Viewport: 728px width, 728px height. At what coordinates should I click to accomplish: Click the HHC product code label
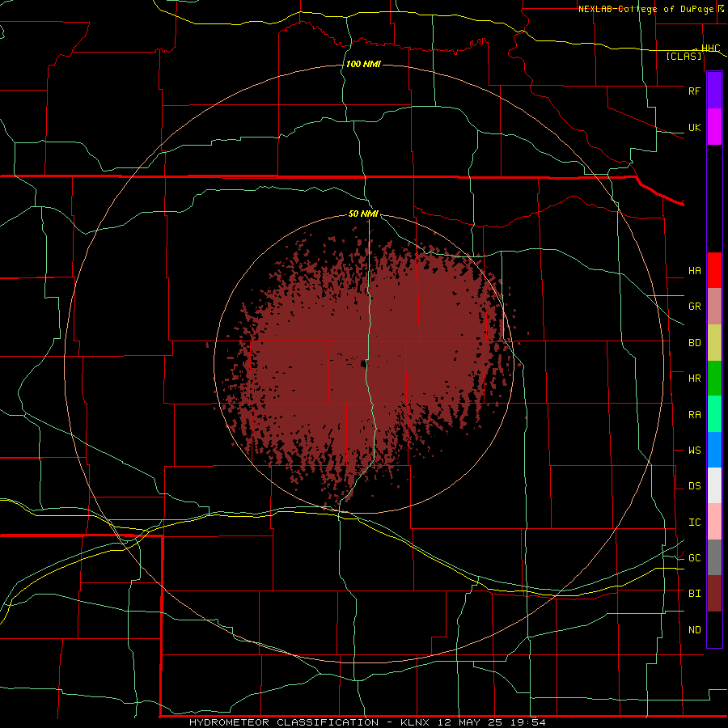710,49
